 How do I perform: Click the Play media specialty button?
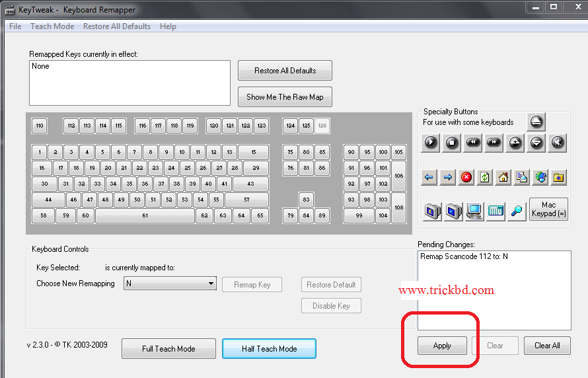click(431, 142)
